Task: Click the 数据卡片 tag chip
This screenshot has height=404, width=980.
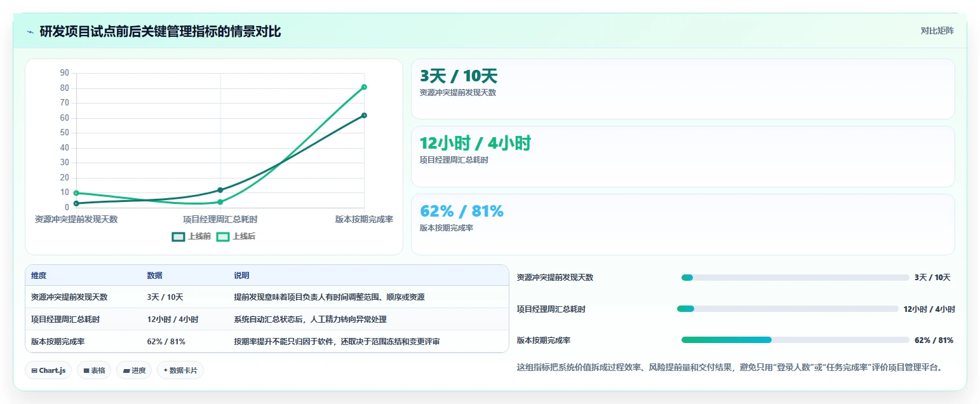Action: [x=180, y=370]
